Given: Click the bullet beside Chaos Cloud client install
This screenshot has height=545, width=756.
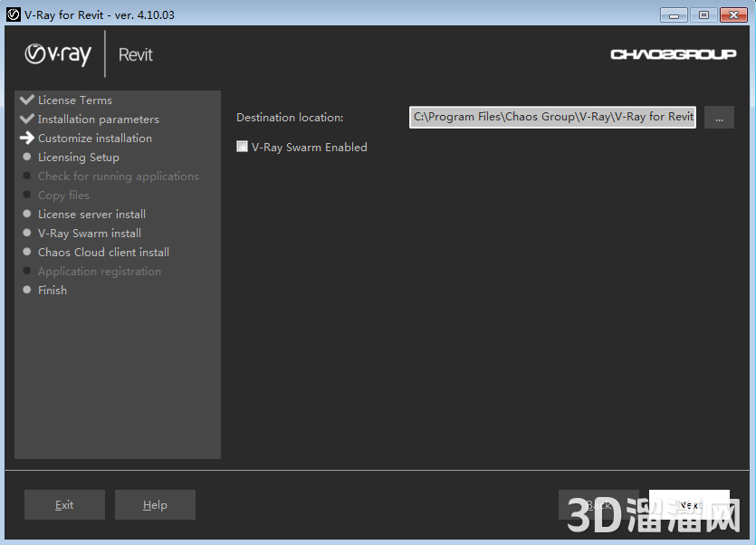Looking at the screenshot, I should (x=27, y=252).
